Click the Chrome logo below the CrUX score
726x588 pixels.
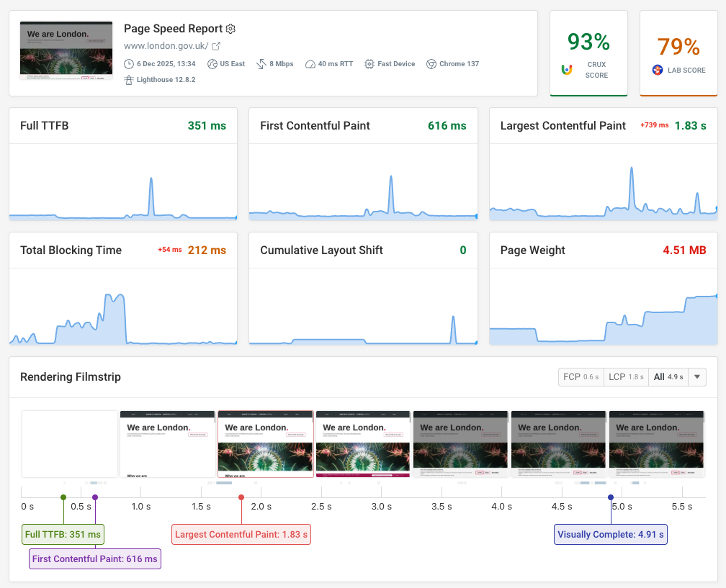click(568, 70)
